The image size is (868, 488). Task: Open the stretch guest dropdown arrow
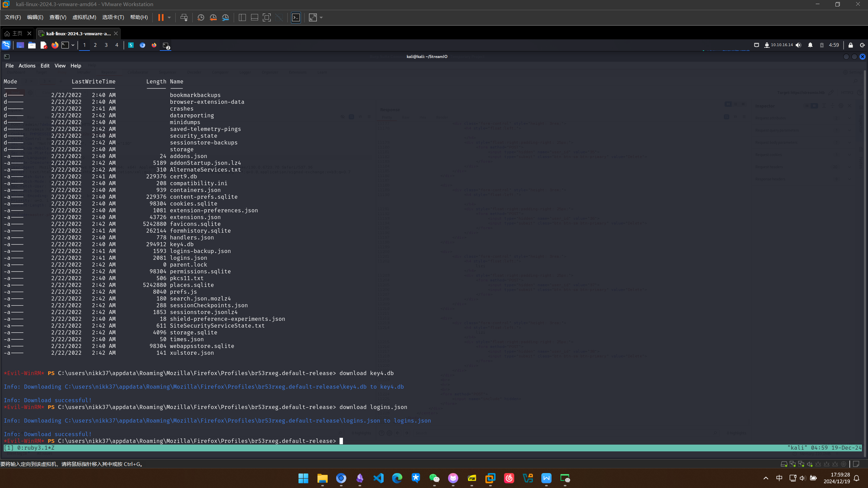321,18
